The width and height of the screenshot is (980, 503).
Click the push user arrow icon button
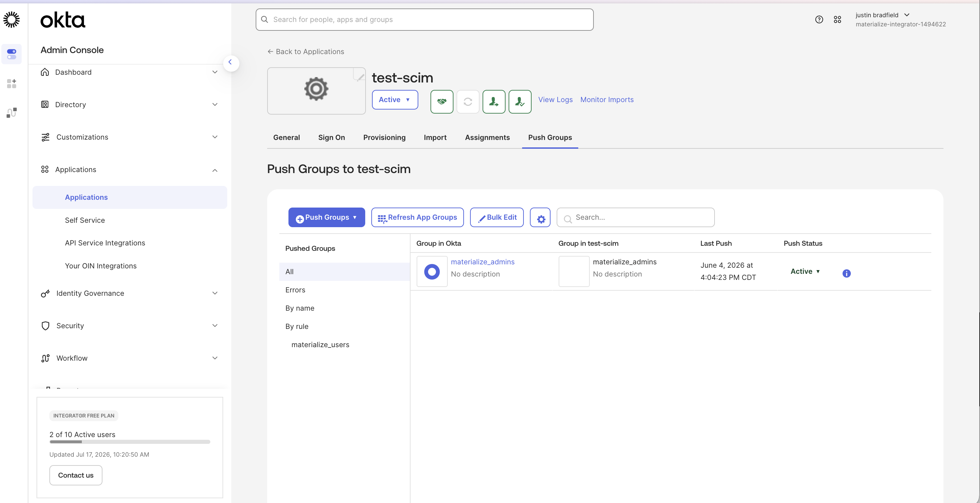coord(493,101)
